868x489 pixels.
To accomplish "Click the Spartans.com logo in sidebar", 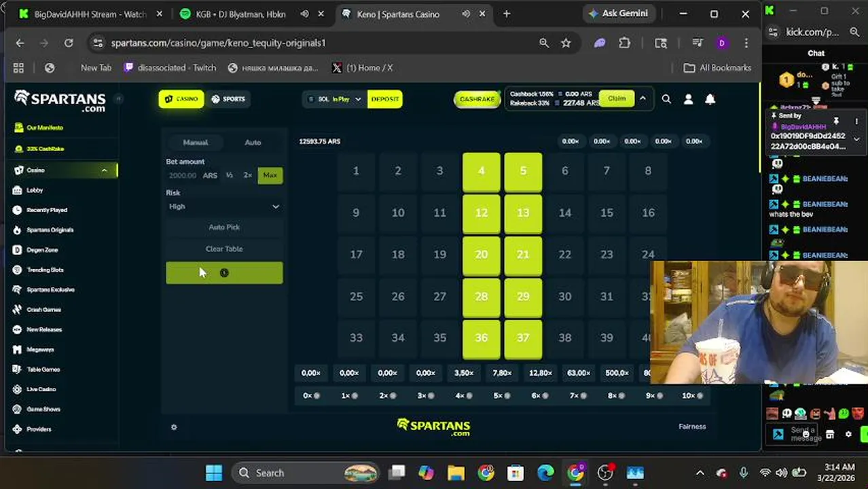I will coord(60,101).
